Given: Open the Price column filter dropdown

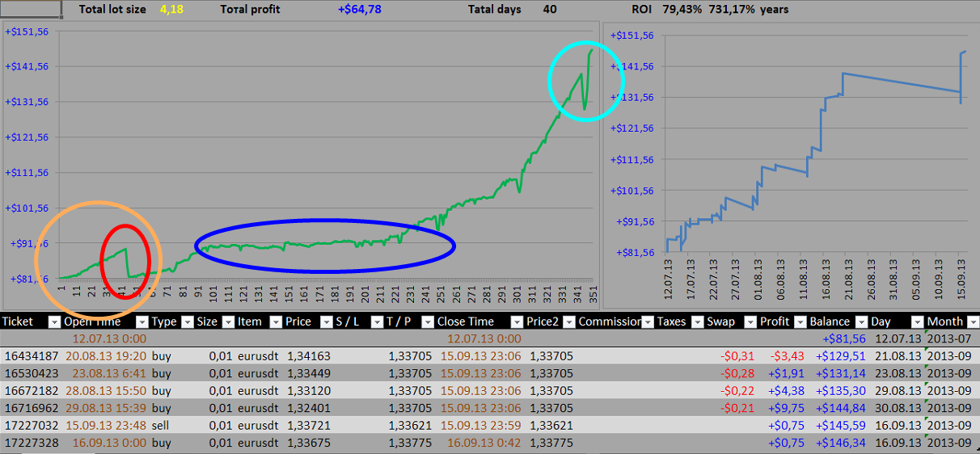Looking at the screenshot, I should click(x=326, y=322).
